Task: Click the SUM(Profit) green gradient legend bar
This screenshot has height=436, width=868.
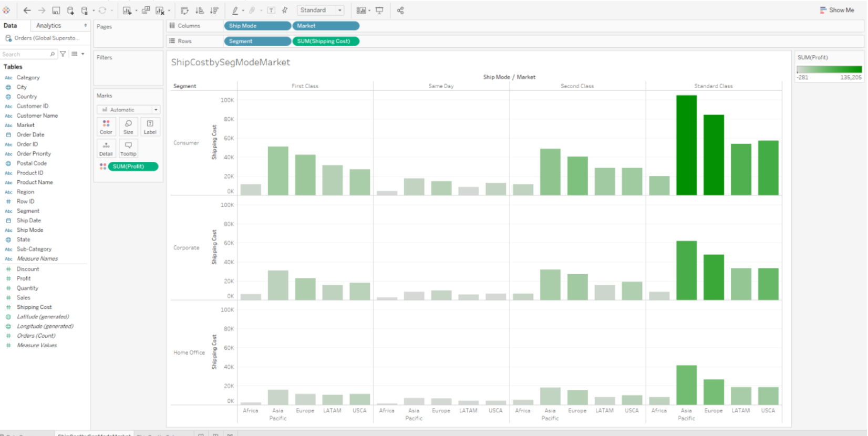Action: (x=829, y=69)
